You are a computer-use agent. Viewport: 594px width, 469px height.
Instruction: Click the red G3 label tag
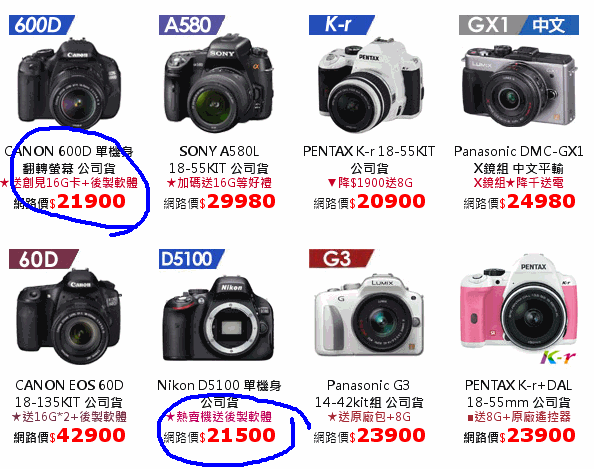coord(342,259)
